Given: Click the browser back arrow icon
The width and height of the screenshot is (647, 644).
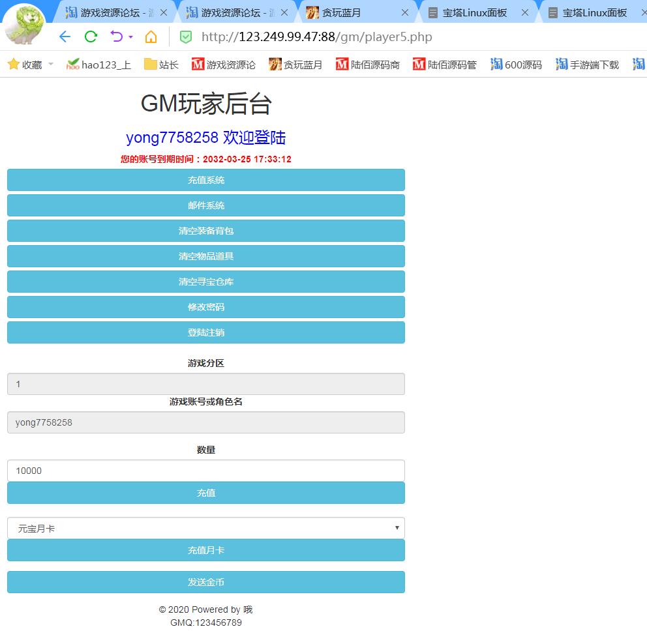Looking at the screenshot, I should tap(65, 37).
